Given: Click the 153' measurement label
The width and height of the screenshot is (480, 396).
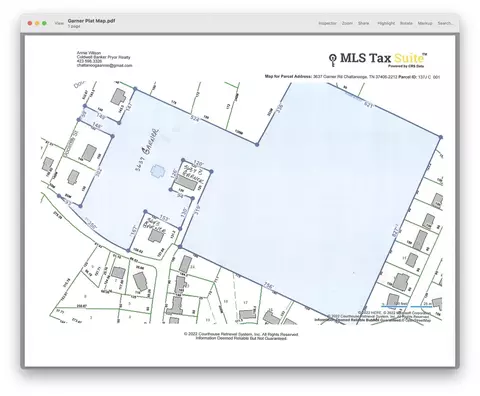Looking at the screenshot, I should click(165, 218).
